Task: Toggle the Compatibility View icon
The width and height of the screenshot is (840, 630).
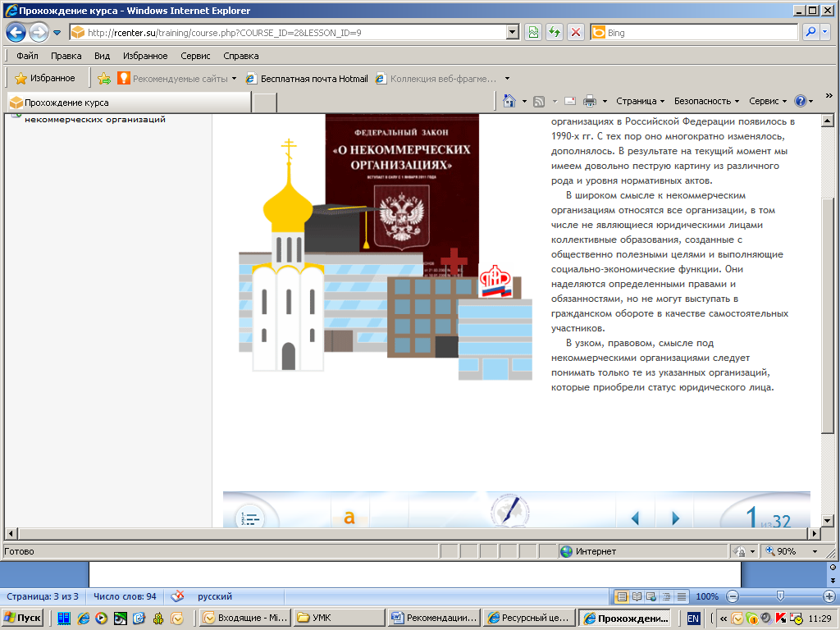Action: click(x=533, y=33)
